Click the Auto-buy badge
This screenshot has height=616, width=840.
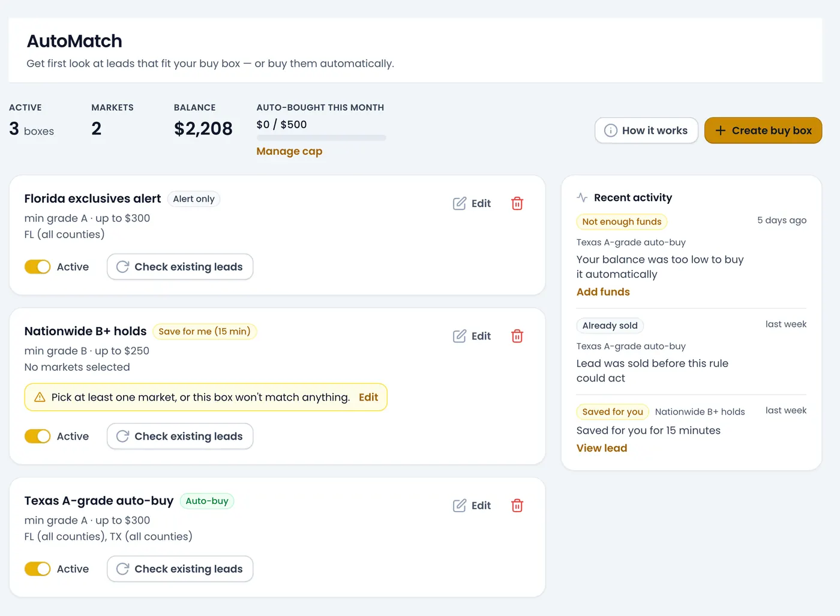click(x=207, y=501)
